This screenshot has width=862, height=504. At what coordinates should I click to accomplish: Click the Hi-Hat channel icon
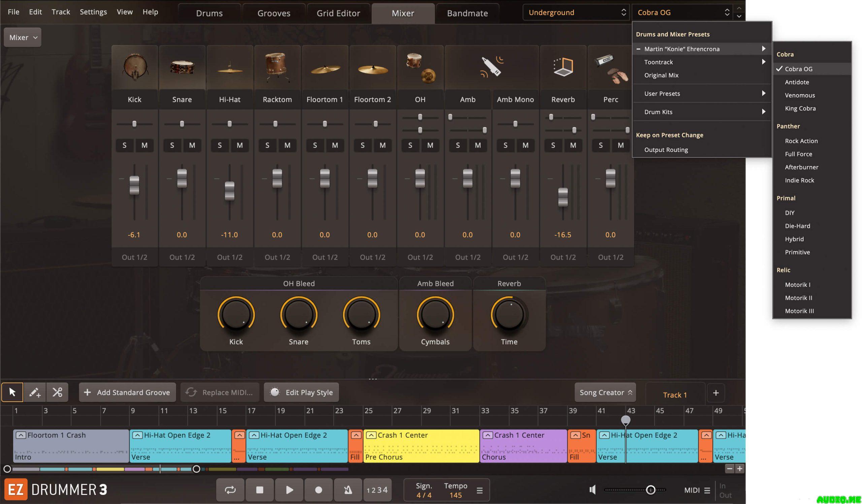coord(230,68)
